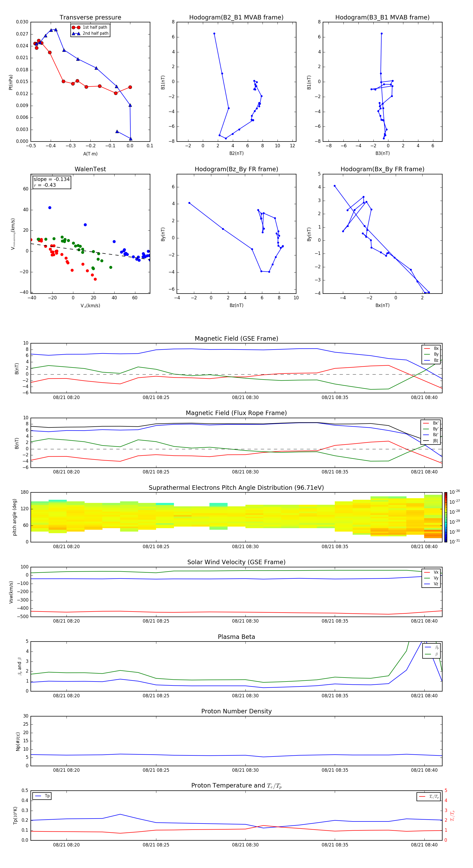Click the pitch angle color bar scale
This screenshot has height=868, width=473.
[446, 517]
